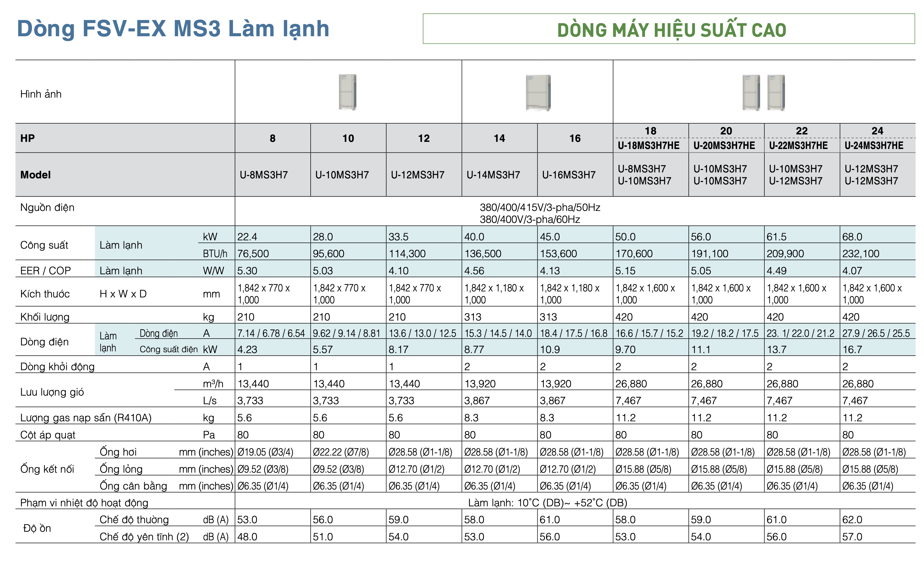Screen dimensions: 924x564
Task: Click noise value 62.0 dB under 24 HP
Action: coord(852,520)
